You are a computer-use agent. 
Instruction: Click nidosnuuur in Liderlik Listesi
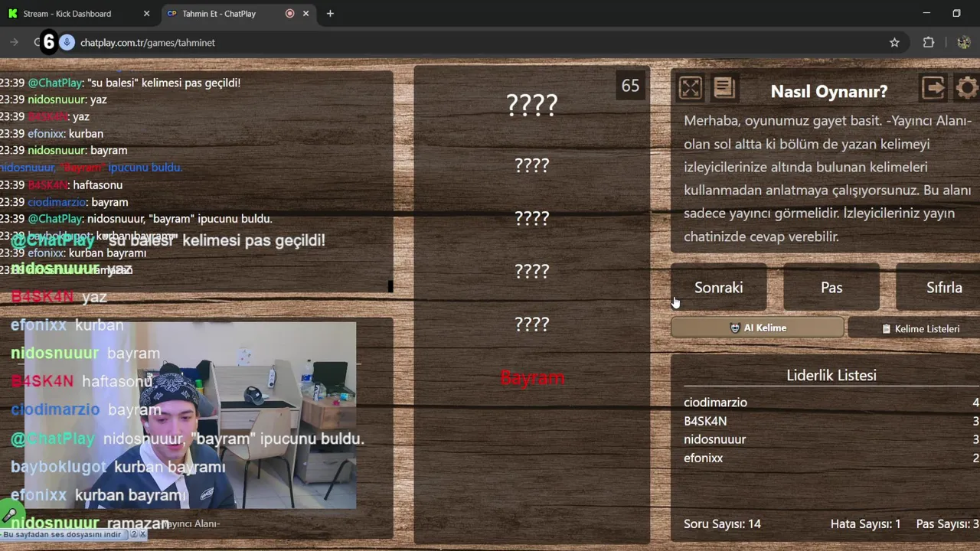(x=714, y=439)
